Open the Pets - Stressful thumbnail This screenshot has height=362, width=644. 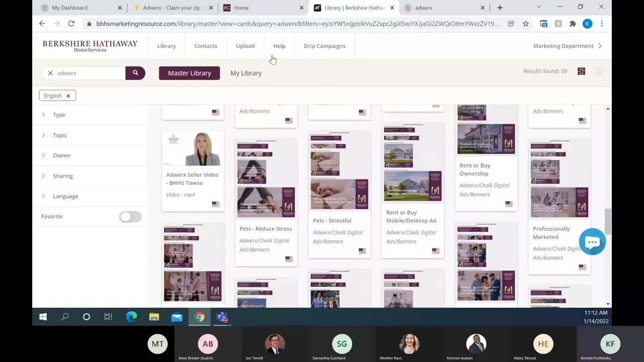click(x=340, y=171)
